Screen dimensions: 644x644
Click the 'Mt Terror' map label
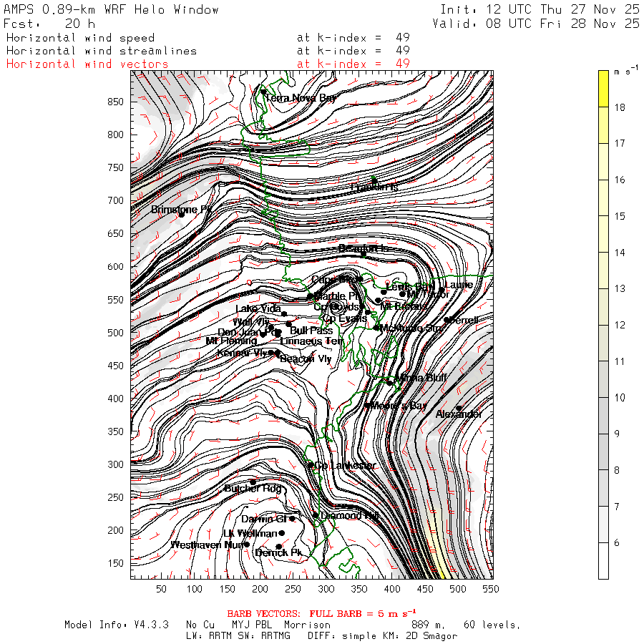pyautogui.click(x=428, y=294)
